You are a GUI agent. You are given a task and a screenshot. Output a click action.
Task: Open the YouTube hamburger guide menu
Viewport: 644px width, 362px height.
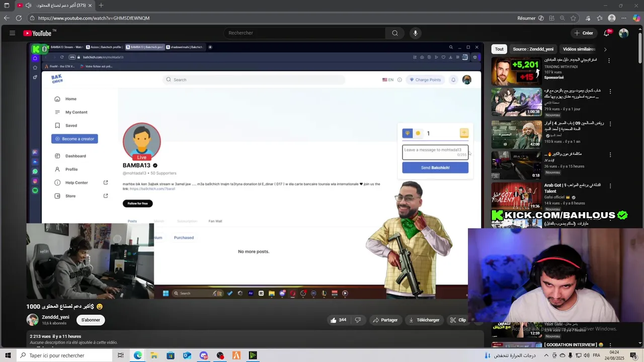point(12,33)
